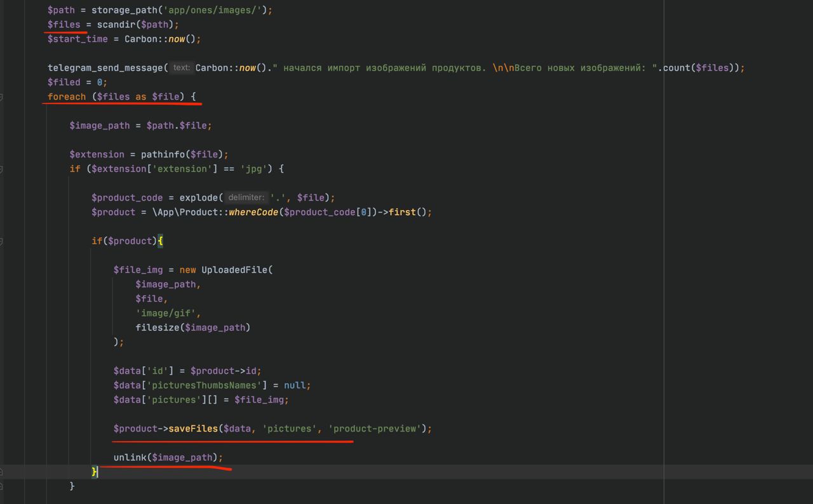Click the foreach keyword

point(67,97)
